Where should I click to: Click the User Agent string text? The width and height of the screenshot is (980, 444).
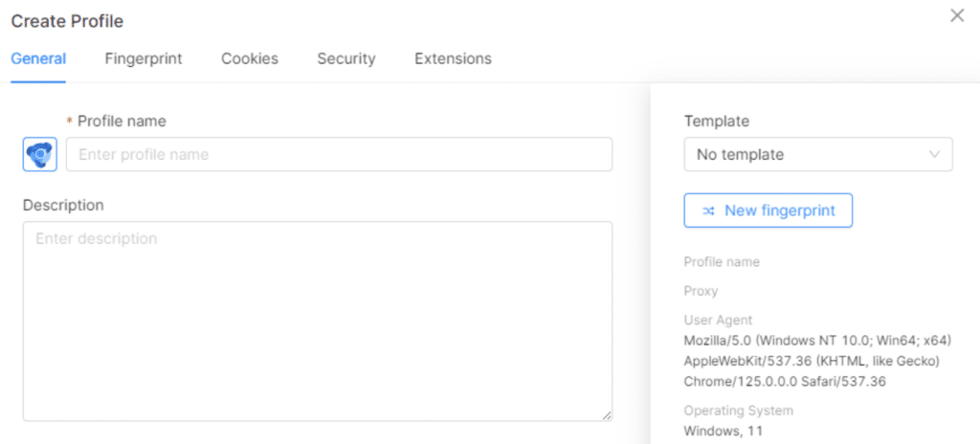tap(817, 361)
